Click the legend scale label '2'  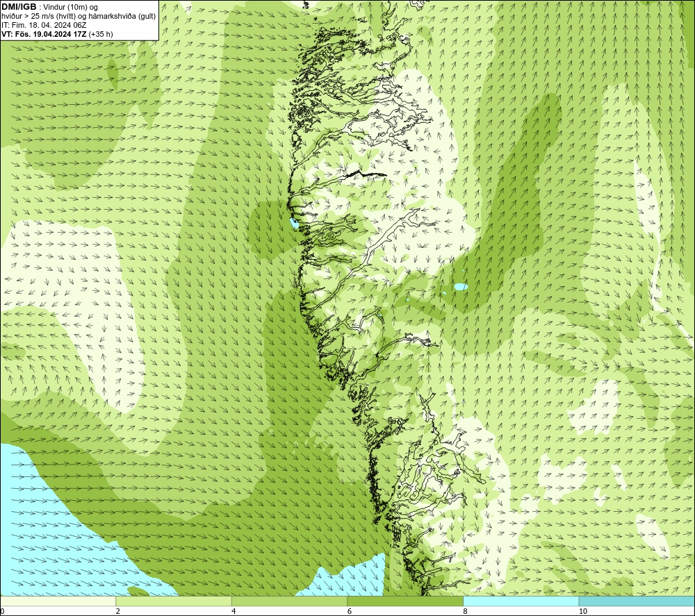[118, 612]
